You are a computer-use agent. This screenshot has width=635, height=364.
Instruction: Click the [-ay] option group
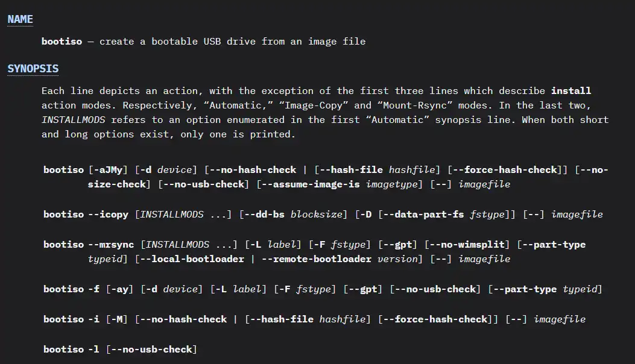[120, 289]
